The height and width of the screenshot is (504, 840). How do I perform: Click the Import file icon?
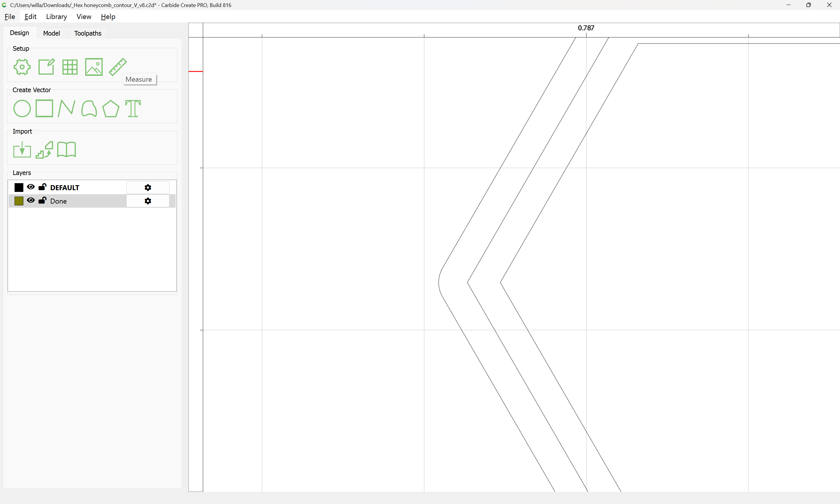click(x=22, y=149)
